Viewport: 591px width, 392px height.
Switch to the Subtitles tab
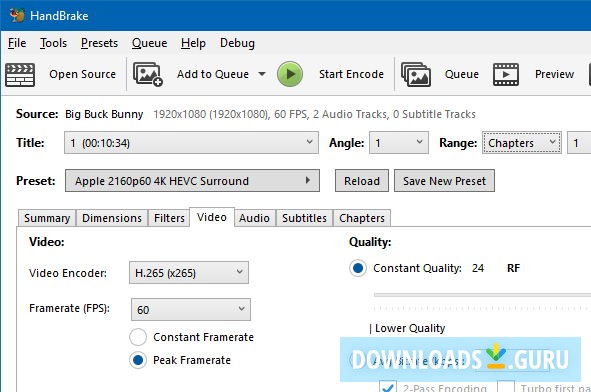coord(305,218)
